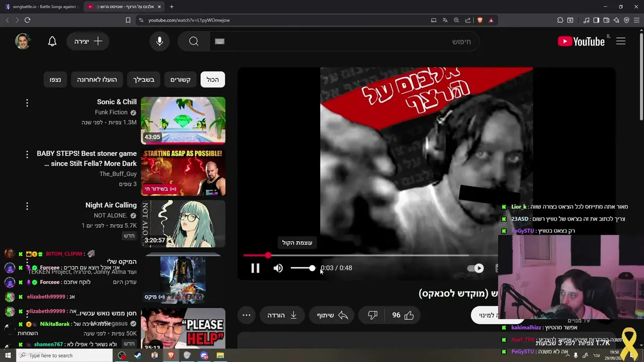
Task: Open the Leo AI sparkle icon
Action: [x=616, y=20]
